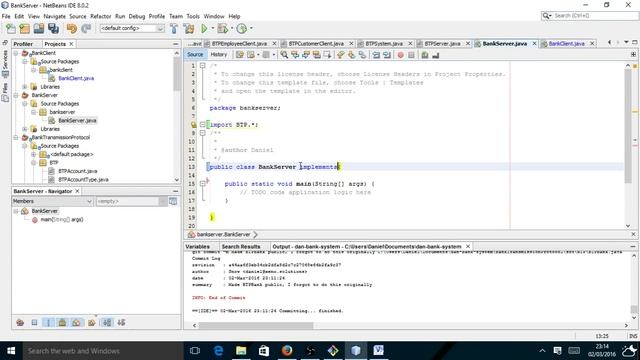640x360 pixels.
Task: Click the Find Previous Occurrence icon
Action: tap(295, 55)
